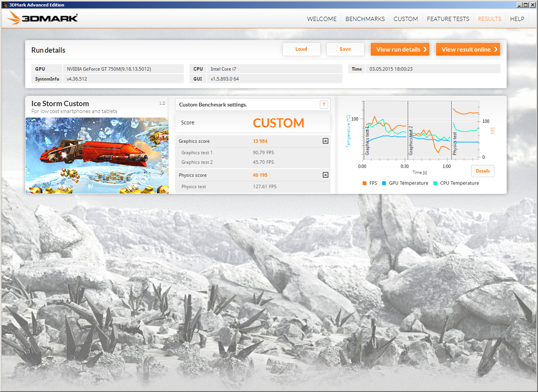Click the Ice Storm spaceship thumbnail
The width and height of the screenshot is (538, 392).
(x=97, y=155)
